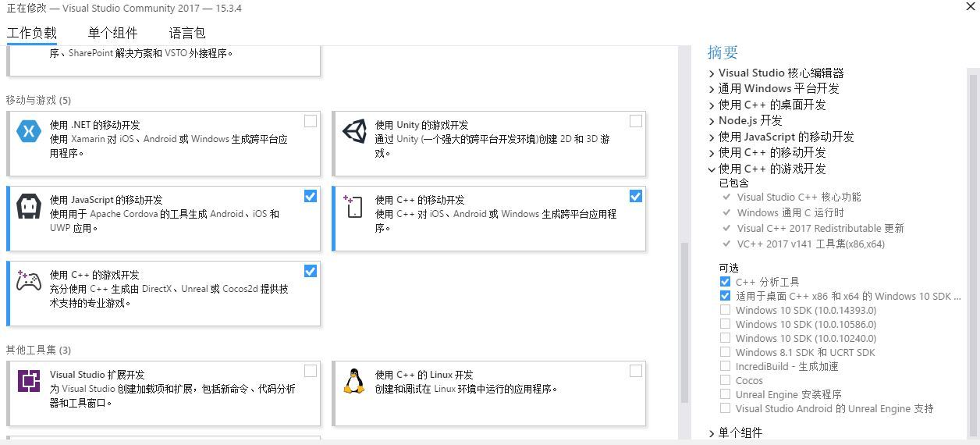The width and height of the screenshot is (980, 445).
Task: Expand 使用 C++ 的移动开发 in summary
Action: [712, 153]
